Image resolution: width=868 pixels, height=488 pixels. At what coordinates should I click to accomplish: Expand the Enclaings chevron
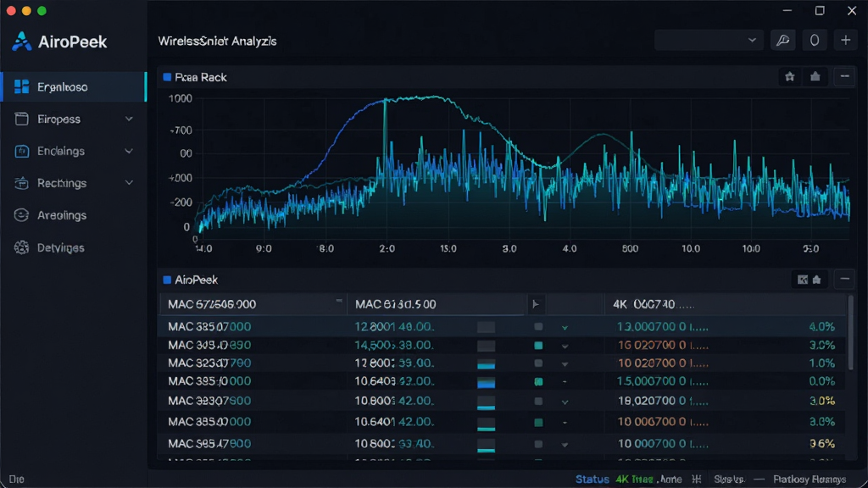coord(129,151)
